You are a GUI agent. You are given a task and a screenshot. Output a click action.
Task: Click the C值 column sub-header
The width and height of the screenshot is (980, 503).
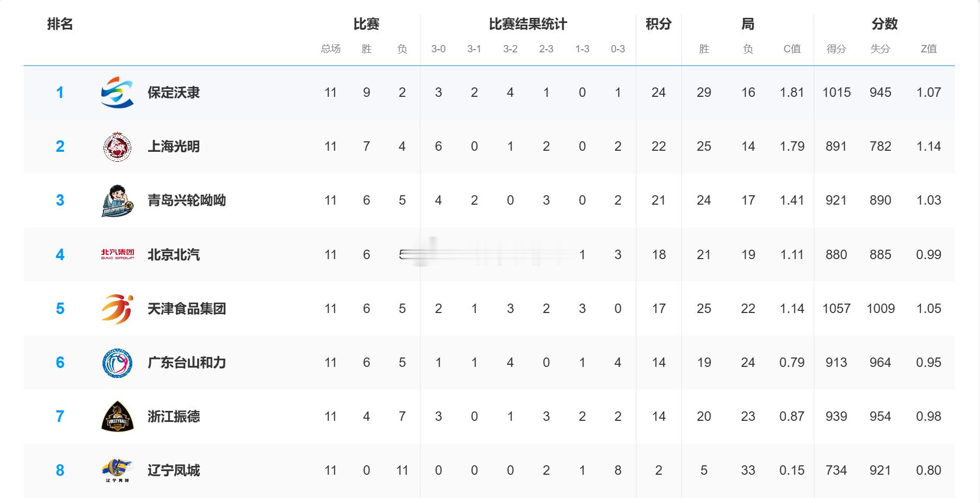click(x=792, y=49)
